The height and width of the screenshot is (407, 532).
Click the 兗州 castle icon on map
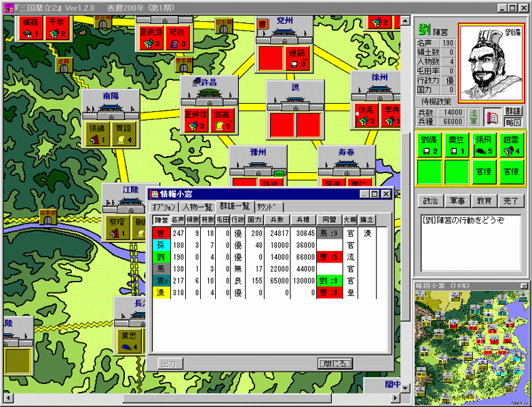click(284, 35)
